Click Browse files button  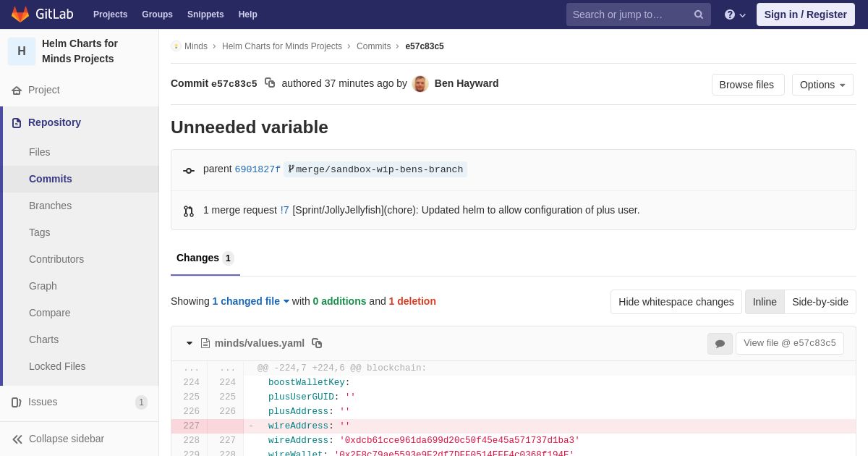coord(748,85)
